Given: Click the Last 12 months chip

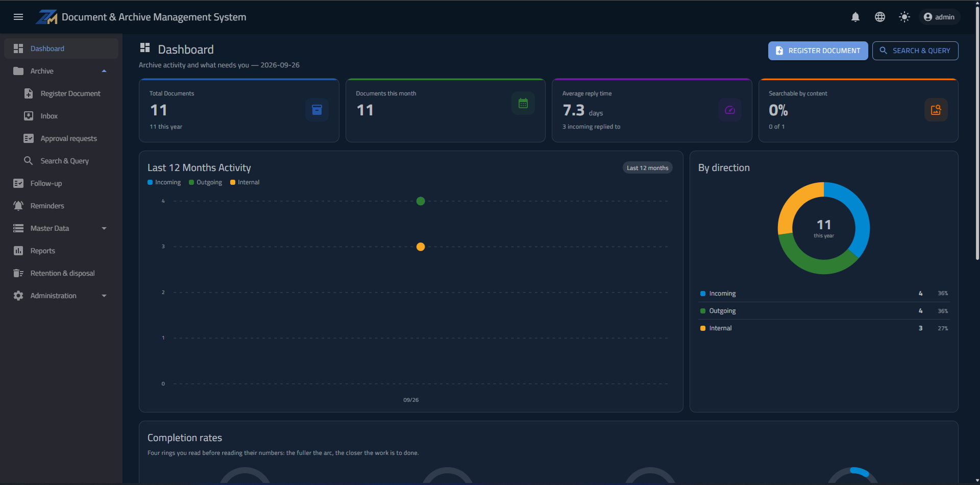Looking at the screenshot, I should coord(648,168).
